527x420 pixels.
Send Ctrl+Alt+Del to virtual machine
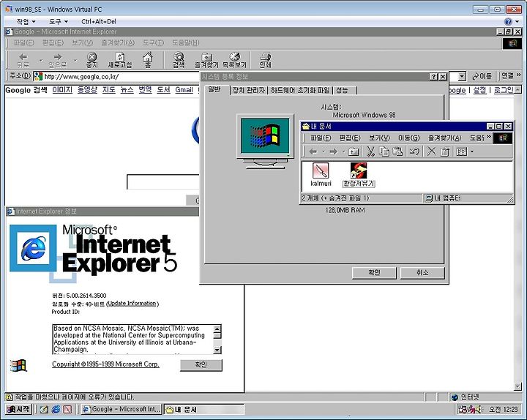(99, 21)
